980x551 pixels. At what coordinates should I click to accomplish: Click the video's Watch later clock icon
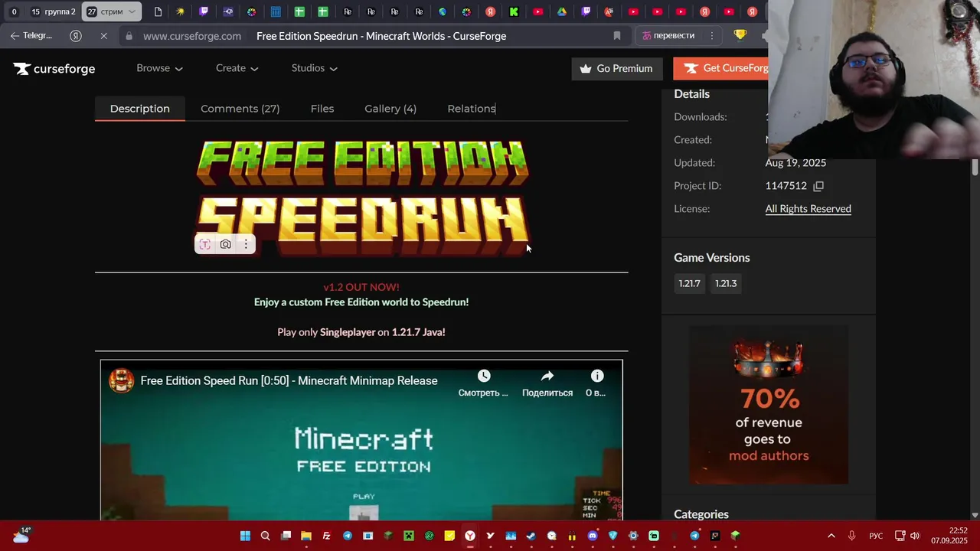click(x=484, y=376)
